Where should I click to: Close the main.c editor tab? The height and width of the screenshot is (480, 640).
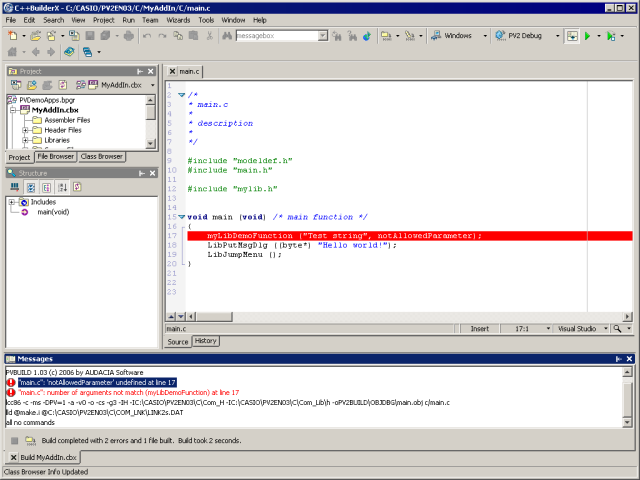click(172, 71)
